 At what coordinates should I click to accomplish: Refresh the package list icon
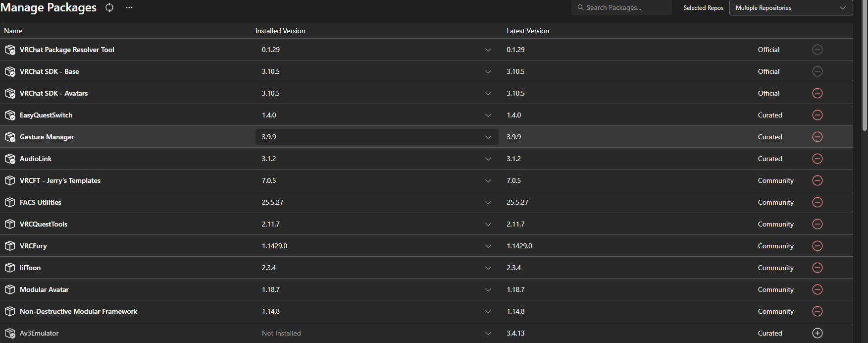click(109, 7)
